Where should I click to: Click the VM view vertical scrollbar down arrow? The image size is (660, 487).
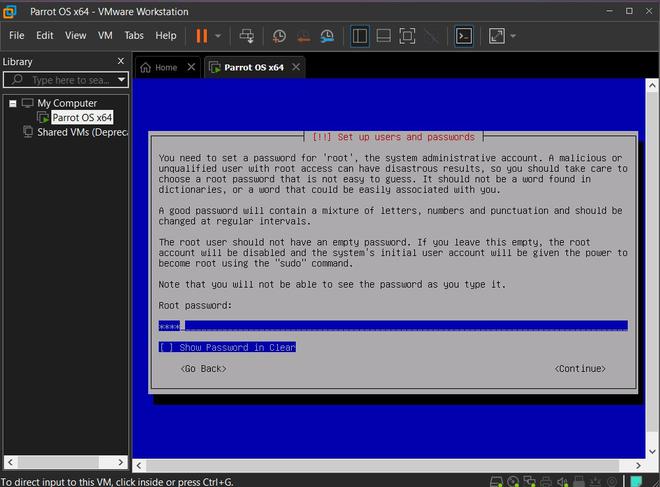(x=652, y=452)
